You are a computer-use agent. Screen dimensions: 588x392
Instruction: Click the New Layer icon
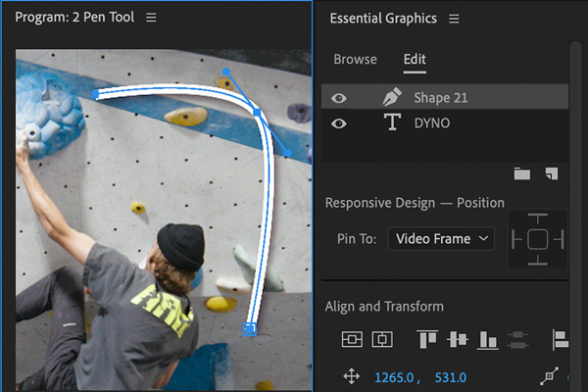pyautogui.click(x=552, y=173)
